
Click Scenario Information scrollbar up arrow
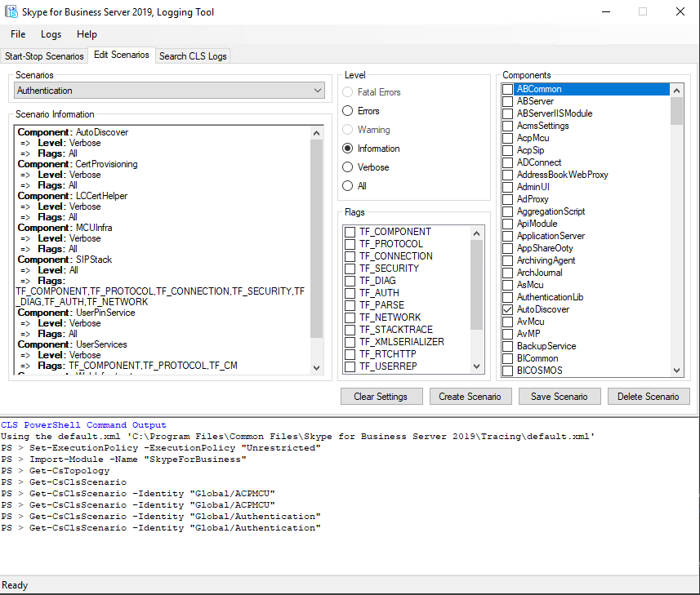point(317,133)
